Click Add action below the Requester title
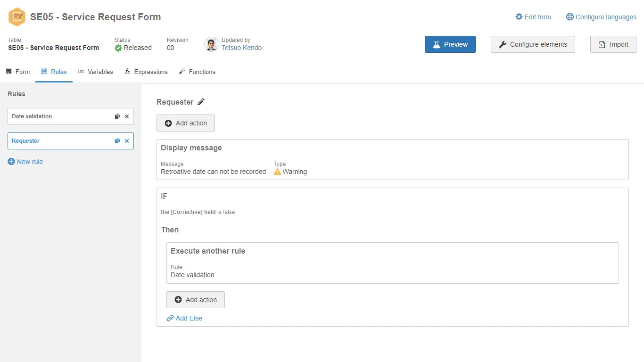The image size is (644, 362). click(x=186, y=123)
